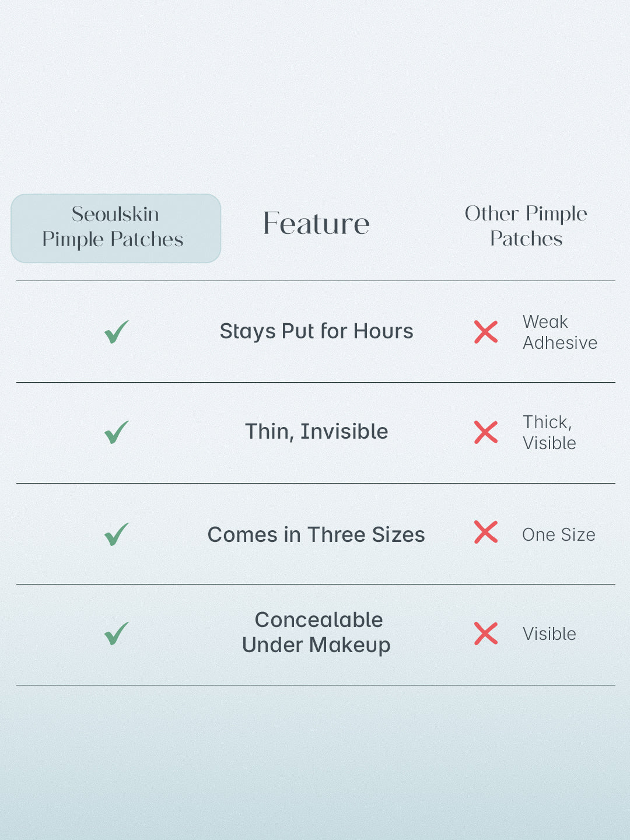Click the Other Pimple Patches heading

[x=526, y=226]
